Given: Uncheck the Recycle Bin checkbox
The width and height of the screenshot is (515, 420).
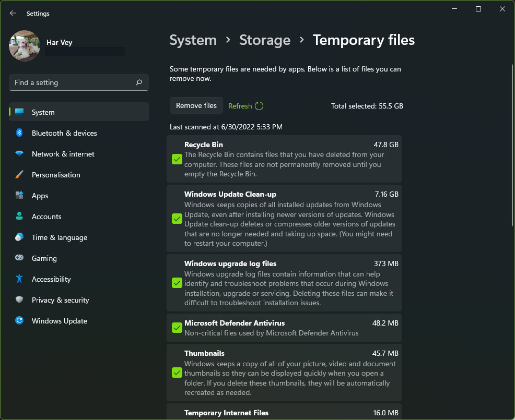Looking at the screenshot, I should (177, 159).
